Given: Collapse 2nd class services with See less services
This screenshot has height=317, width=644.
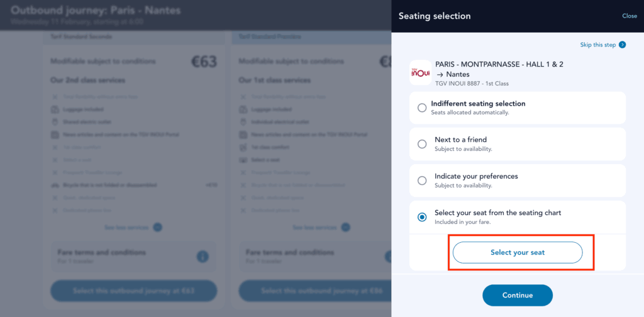Looking at the screenshot, I should [133, 227].
